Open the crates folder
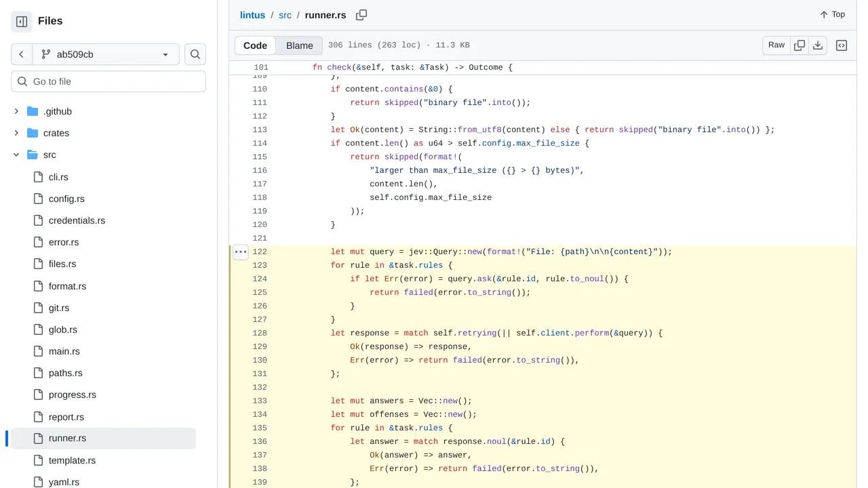Screen dimensions: 868x488 coord(56,133)
